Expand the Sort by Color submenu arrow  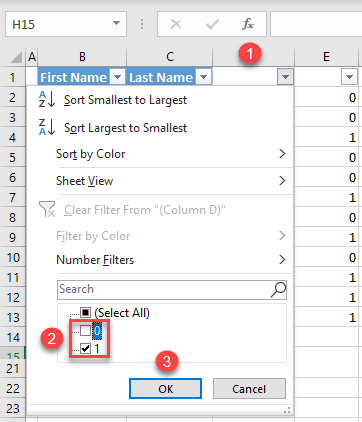282,154
